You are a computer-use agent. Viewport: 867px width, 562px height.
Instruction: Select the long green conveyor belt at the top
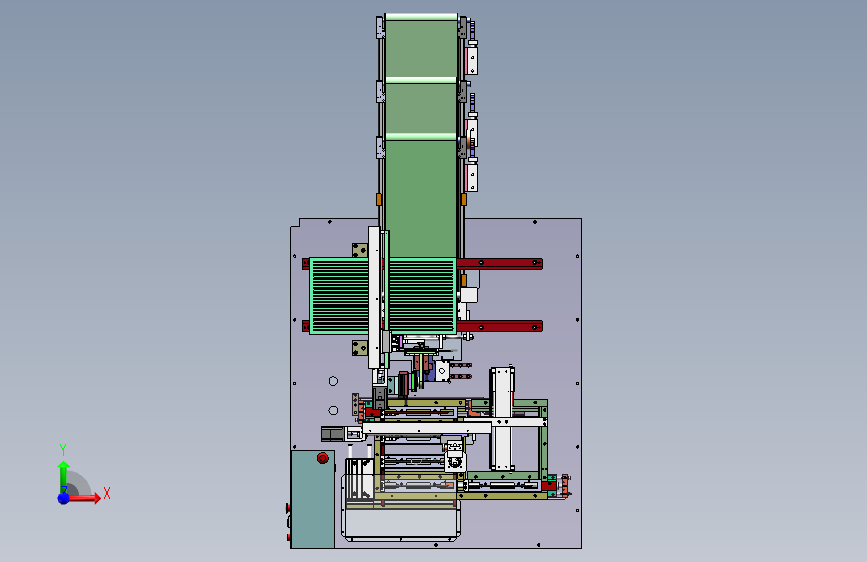point(421,136)
